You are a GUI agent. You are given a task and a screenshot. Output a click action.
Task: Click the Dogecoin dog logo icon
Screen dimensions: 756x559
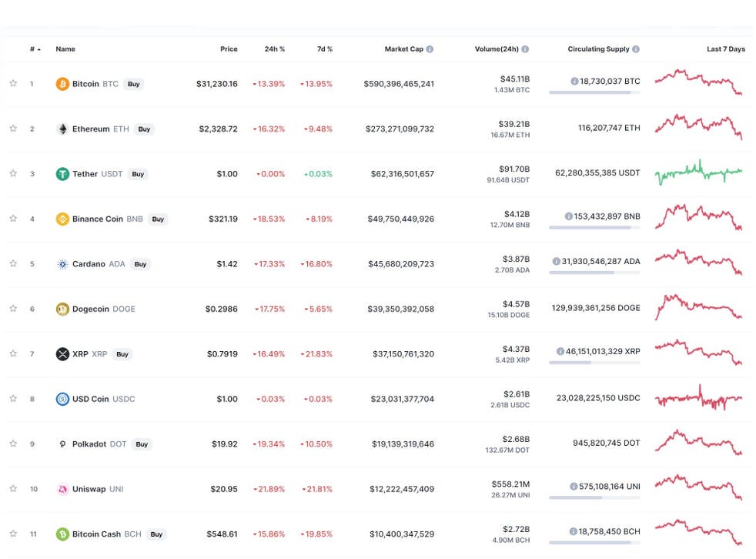pos(62,309)
